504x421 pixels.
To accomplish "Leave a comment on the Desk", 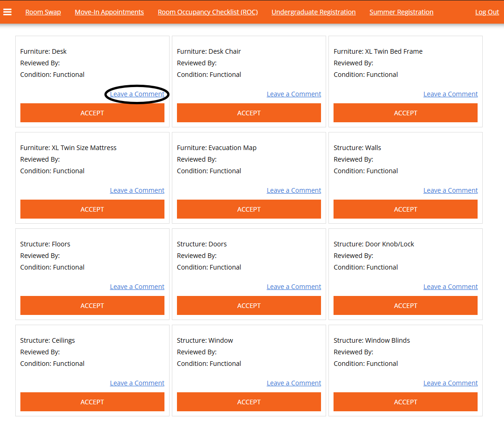I will (137, 94).
